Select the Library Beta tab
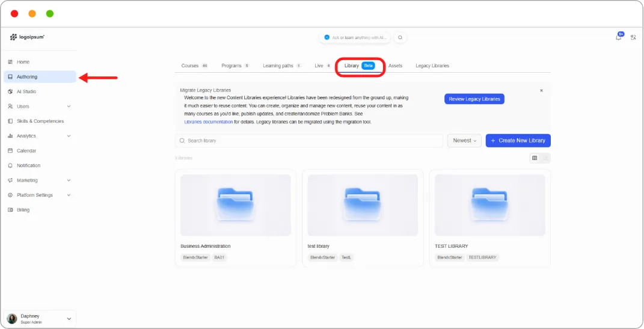This screenshot has height=329, width=644. (x=360, y=66)
